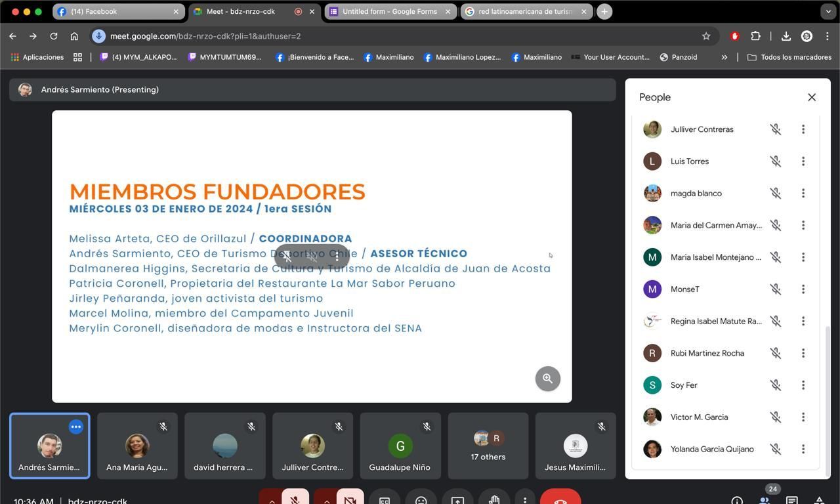Screen dimensions: 840x504
Task: Open Chrome downloads icon in toolbar
Action: (x=786, y=36)
